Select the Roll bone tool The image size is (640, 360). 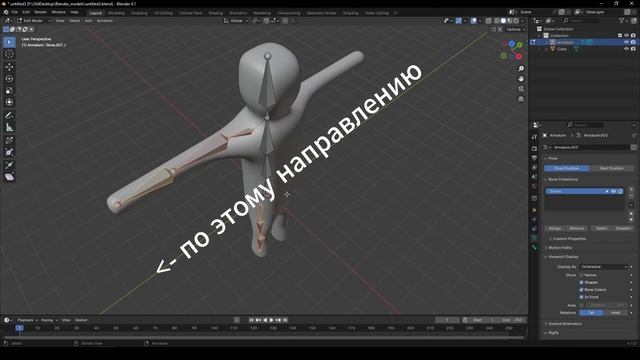pyautogui.click(x=9, y=140)
